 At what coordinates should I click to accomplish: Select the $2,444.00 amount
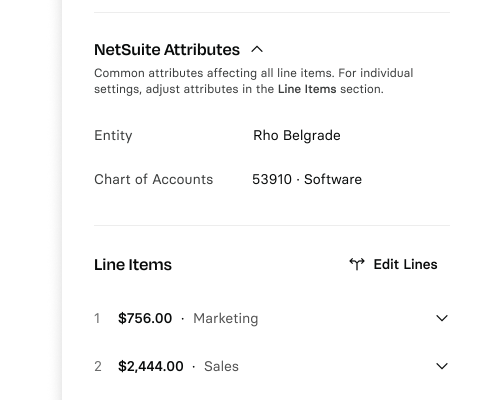tap(151, 366)
